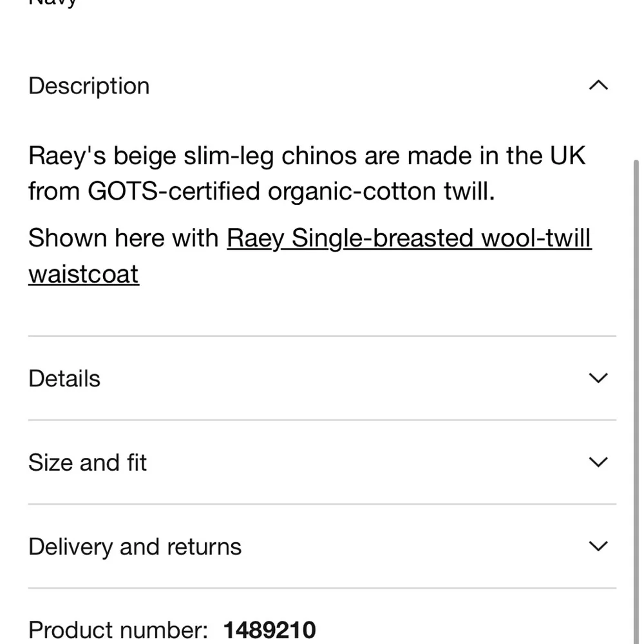Viewport: 644px width, 644px height.
Task: Click 'Shown here with' description text
Action: click(122, 238)
